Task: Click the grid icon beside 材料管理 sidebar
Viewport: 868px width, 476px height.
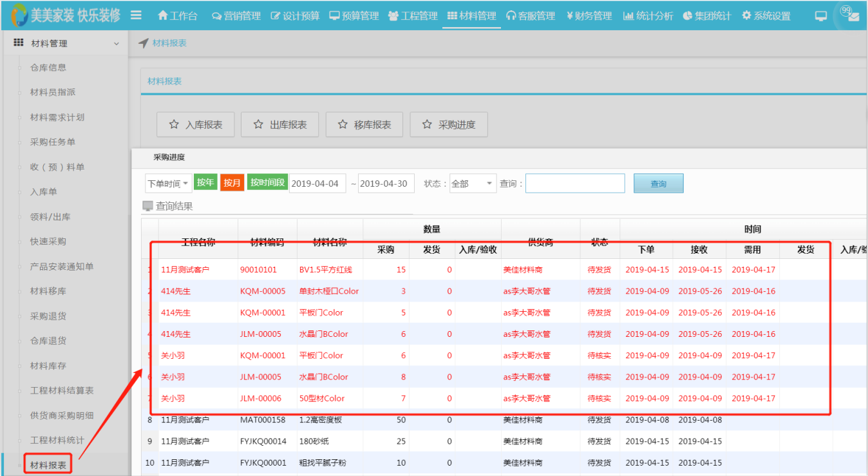Action: coord(19,43)
